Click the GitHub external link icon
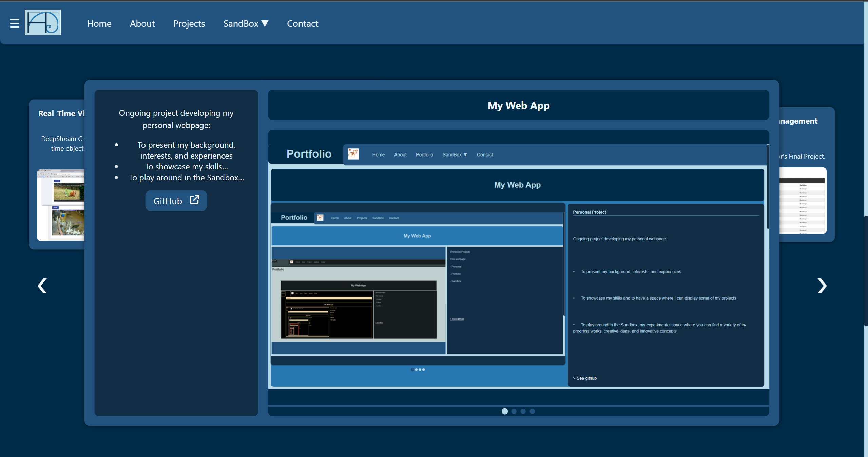 point(194,200)
